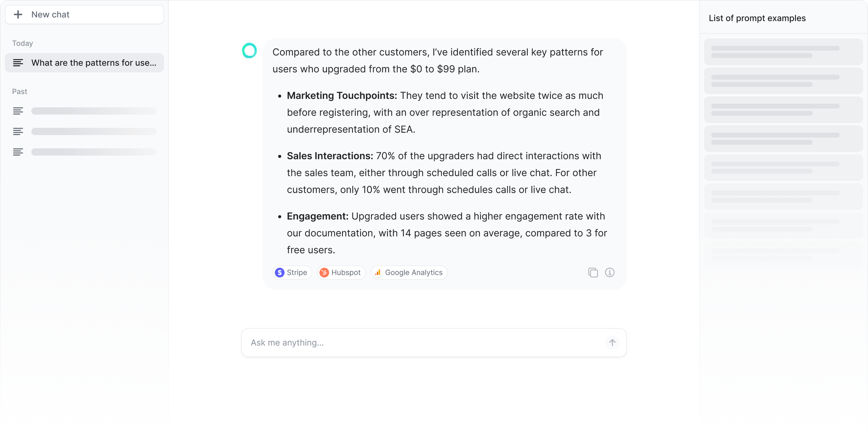The width and height of the screenshot is (868, 439).
Task: Click the copy response icon
Action: (593, 272)
